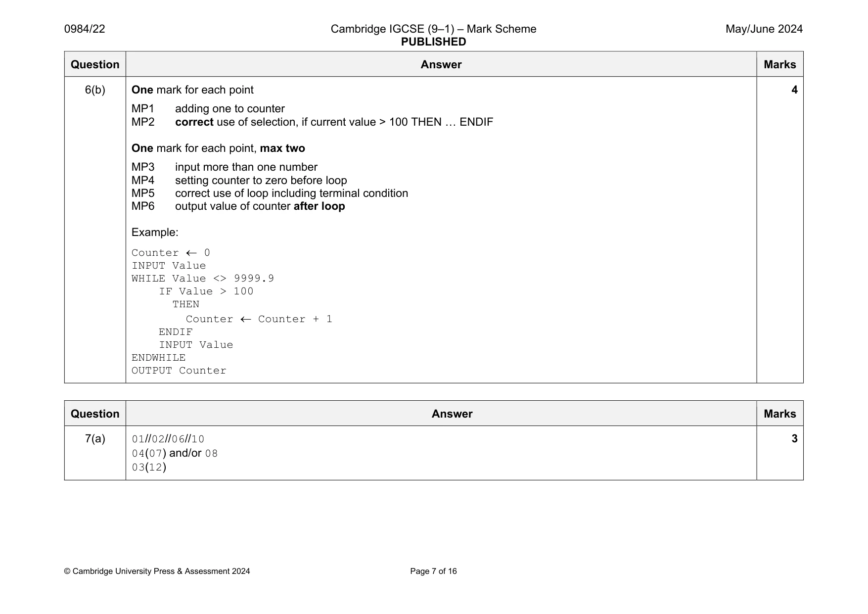Click the line "Counter ← Counter + 1"
The width and height of the screenshot is (868, 614).
pos(259,319)
